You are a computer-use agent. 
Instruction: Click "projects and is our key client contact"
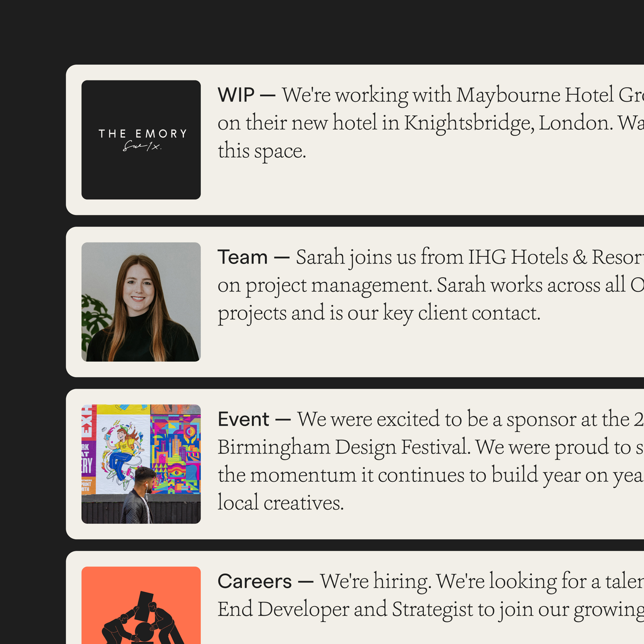point(379,313)
